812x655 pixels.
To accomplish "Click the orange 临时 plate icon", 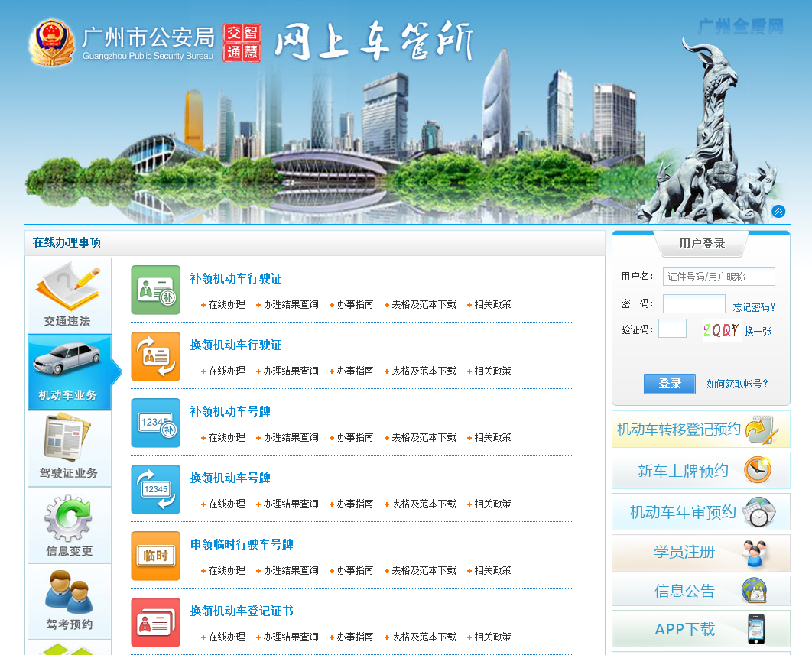I will coord(155,556).
